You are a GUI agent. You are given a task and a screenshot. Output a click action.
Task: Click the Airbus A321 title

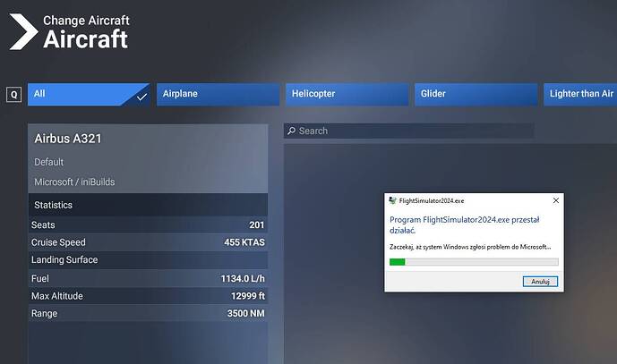coord(68,139)
